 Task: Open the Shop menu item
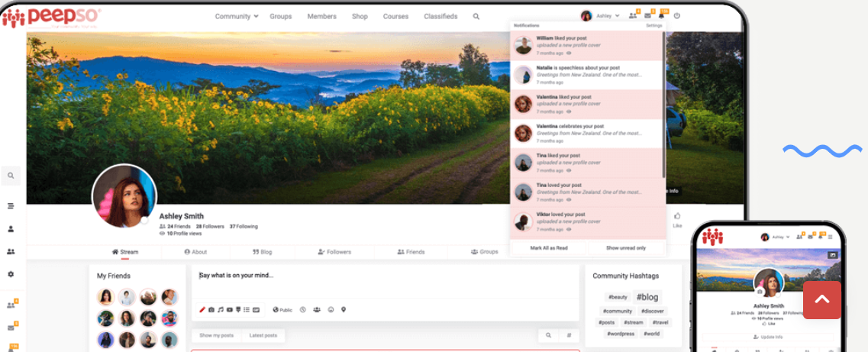pos(360,17)
